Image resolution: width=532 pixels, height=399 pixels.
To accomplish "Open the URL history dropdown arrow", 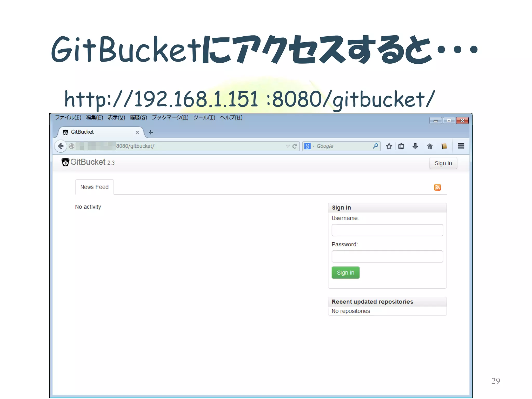I will (288, 146).
